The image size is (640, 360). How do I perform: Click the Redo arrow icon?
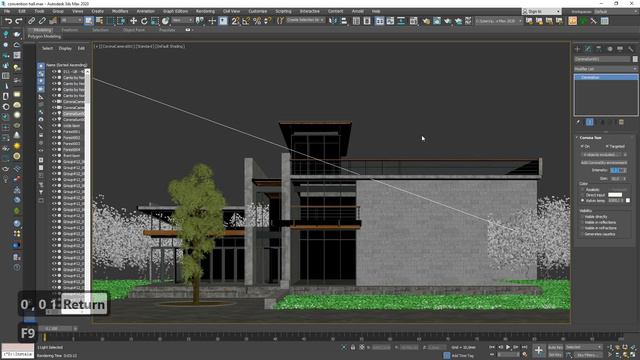click(18, 21)
